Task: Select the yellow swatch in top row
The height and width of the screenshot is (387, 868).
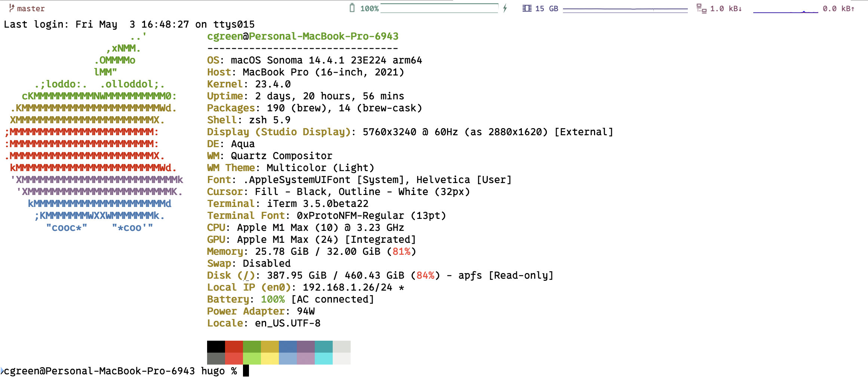Action: [x=270, y=347]
